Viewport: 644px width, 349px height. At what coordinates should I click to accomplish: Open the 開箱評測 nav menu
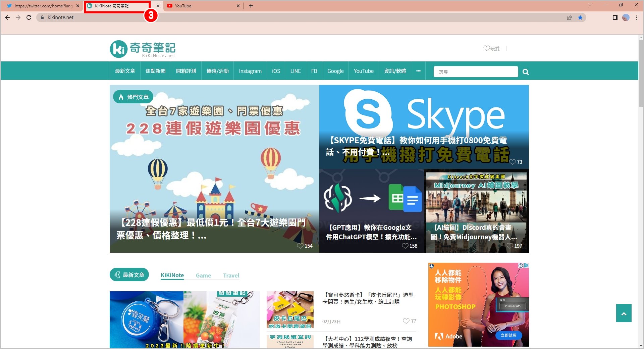point(186,71)
